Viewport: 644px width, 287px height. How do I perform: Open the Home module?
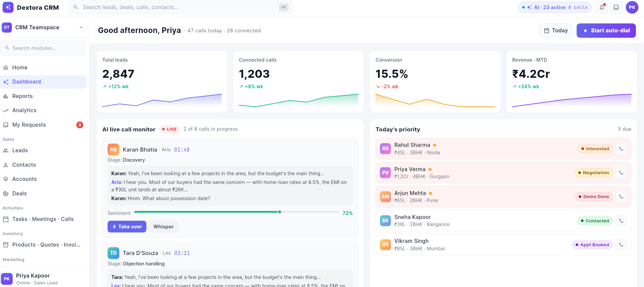(x=43, y=67)
